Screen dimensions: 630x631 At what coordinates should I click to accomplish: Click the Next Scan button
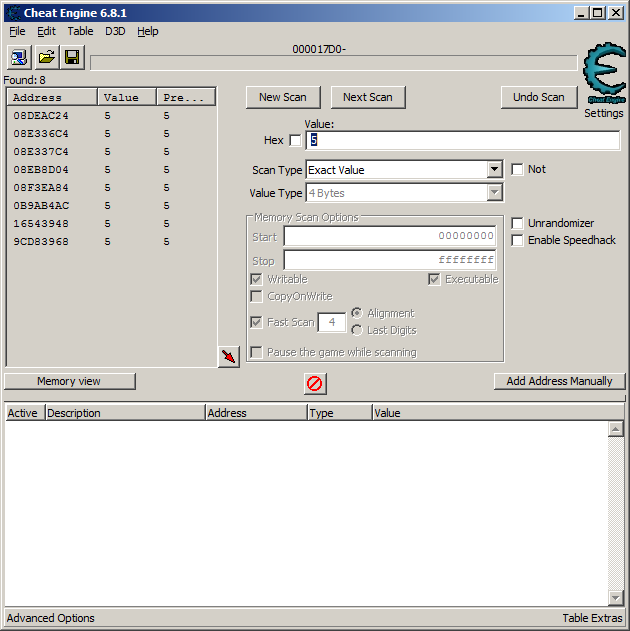point(368,97)
